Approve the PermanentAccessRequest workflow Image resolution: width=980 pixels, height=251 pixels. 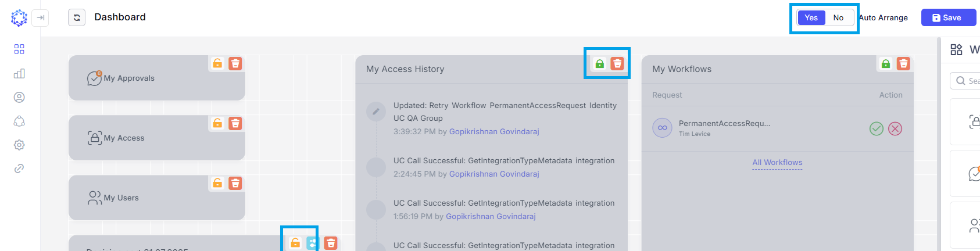pyautogui.click(x=876, y=128)
